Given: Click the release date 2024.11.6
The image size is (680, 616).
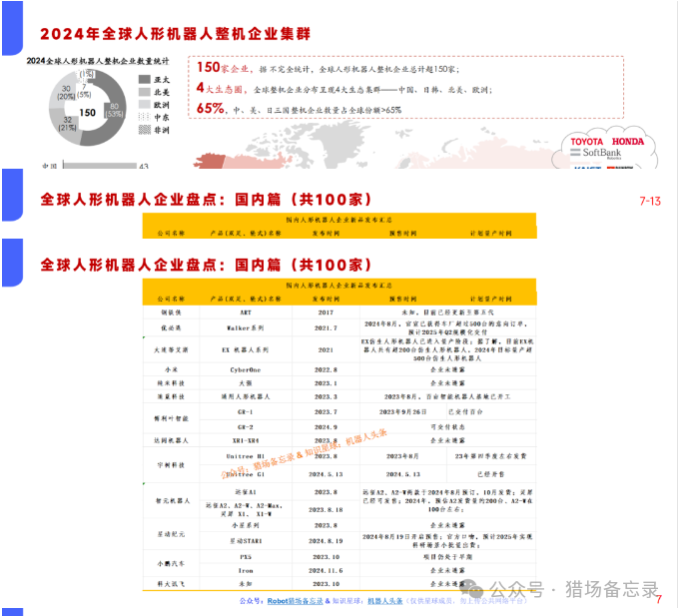Looking at the screenshot, I should [x=326, y=570].
